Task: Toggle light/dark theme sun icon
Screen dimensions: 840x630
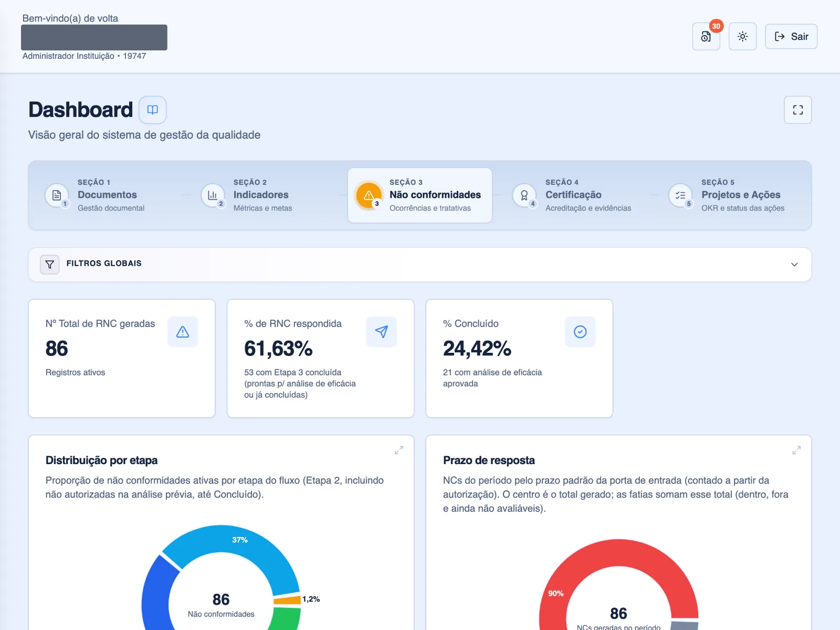Action: (742, 36)
